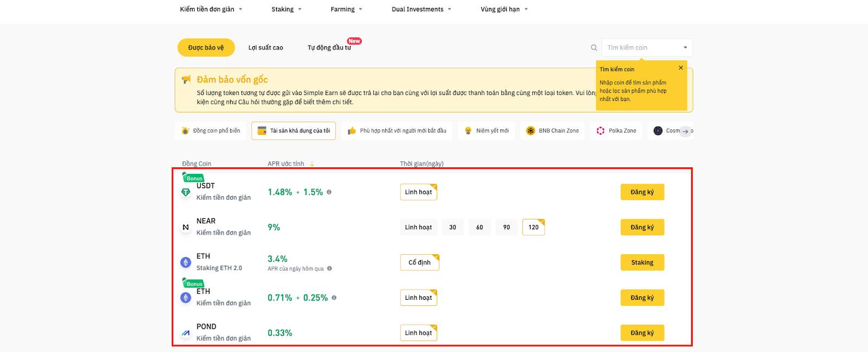Click the USDT 1.48% APR value
This screenshot has height=352, width=868.
280,192
